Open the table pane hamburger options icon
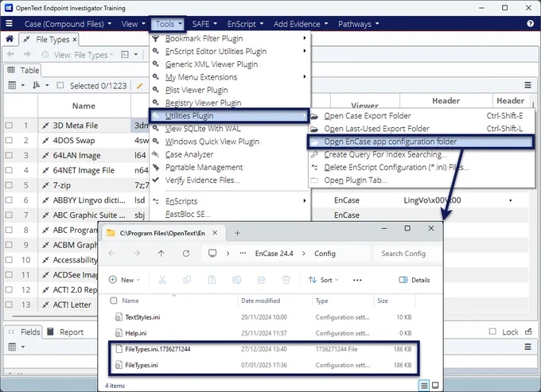The width and height of the screenshot is (541, 392). click(x=527, y=85)
